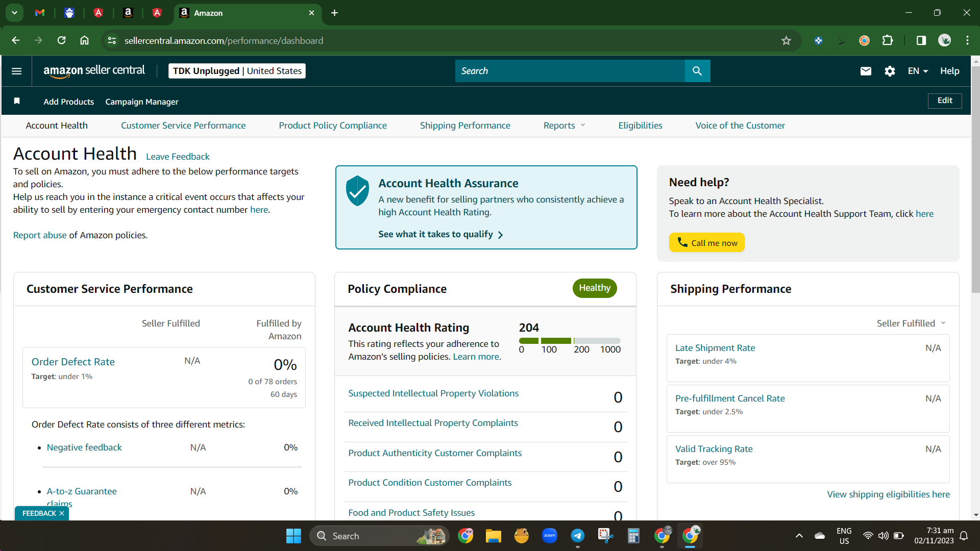Expand See what it takes to qualify

click(440, 234)
